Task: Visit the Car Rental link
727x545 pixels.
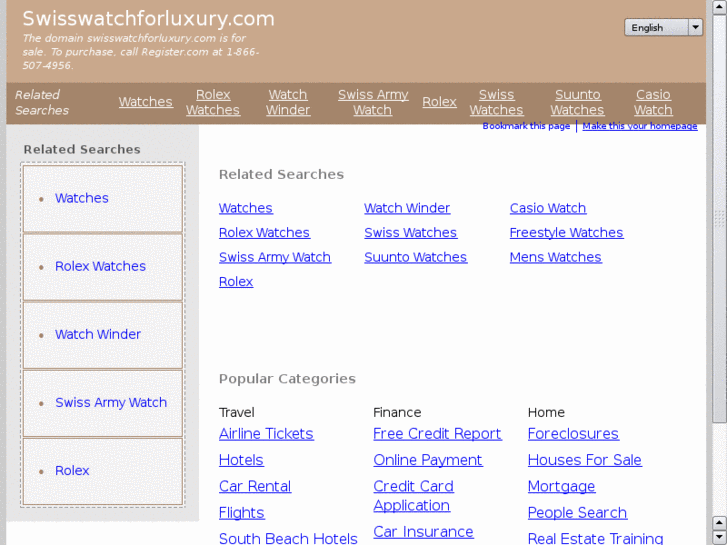Action: 255,487
